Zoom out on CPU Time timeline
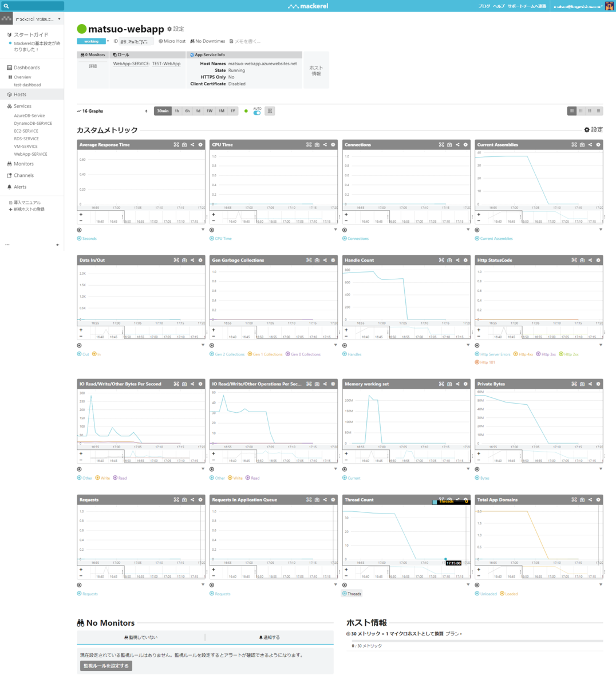 pyautogui.click(x=214, y=221)
